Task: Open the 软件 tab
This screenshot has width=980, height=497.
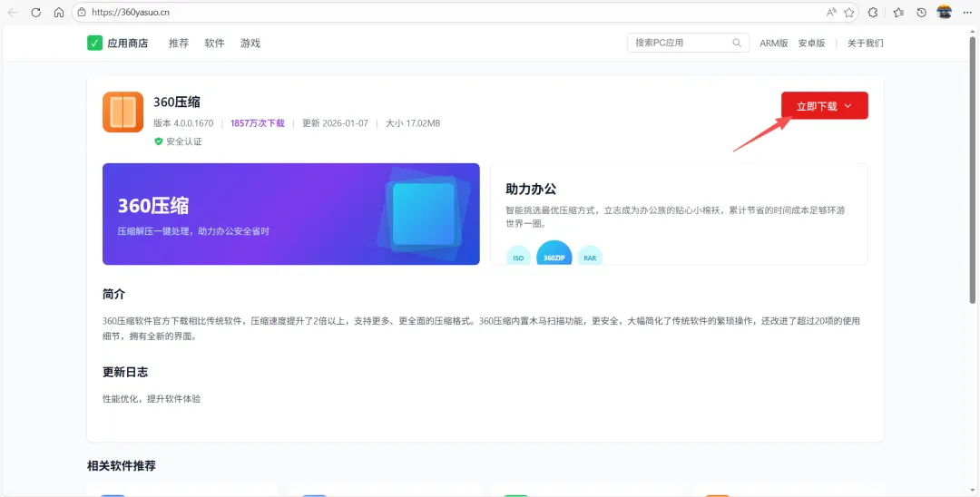Action: point(214,44)
